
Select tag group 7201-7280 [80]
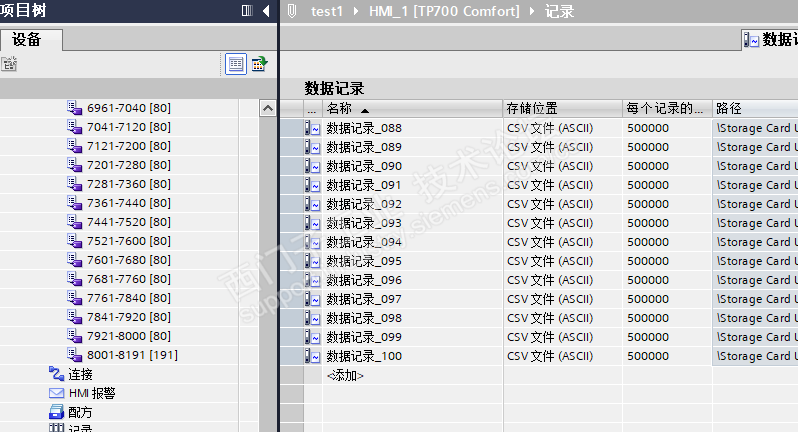129,165
